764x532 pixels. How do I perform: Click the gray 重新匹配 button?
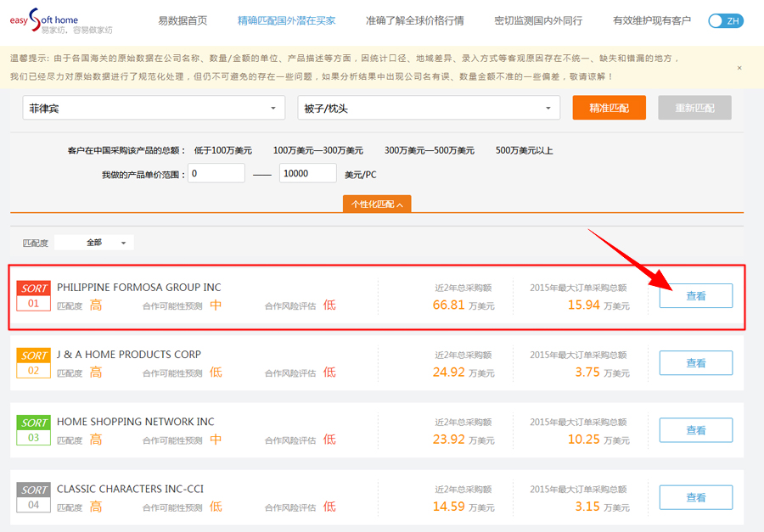(694, 108)
